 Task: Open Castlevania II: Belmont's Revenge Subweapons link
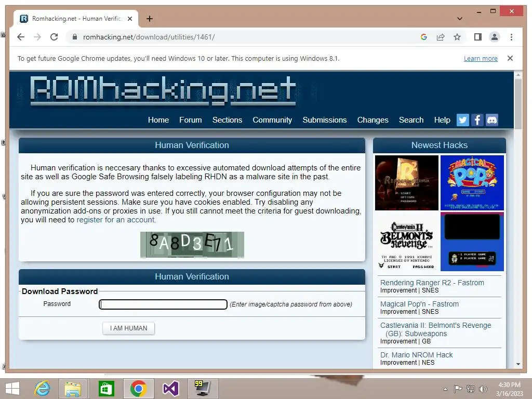pyautogui.click(x=436, y=329)
